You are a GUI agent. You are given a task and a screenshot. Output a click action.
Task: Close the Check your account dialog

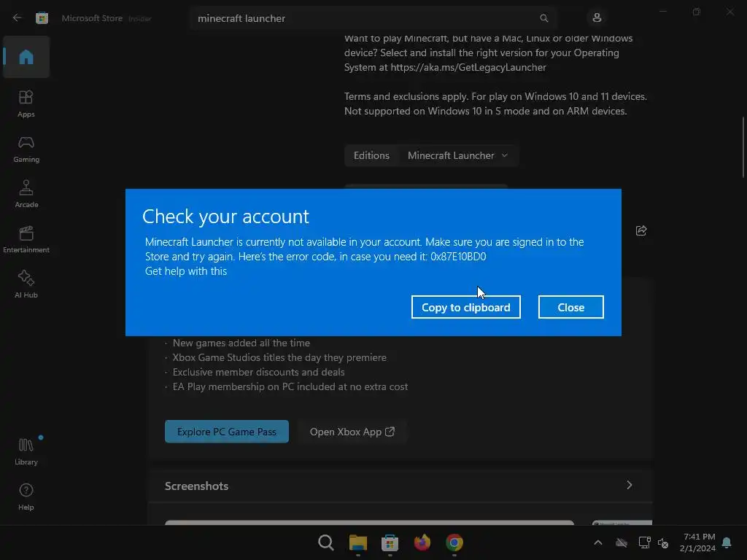pos(570,307)
